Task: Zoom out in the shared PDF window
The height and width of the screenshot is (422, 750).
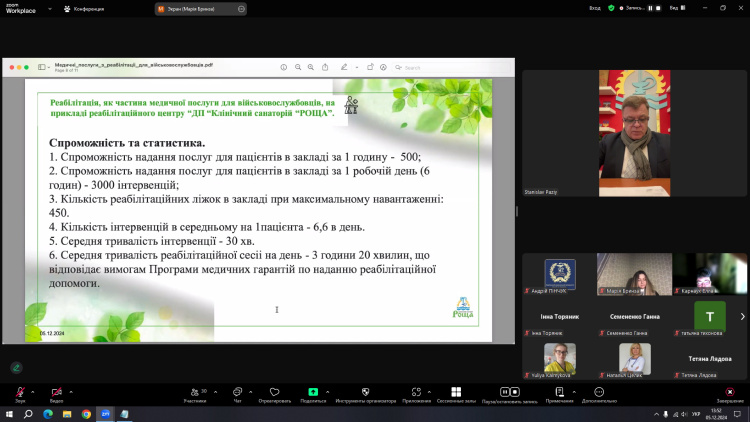Action: tap(298, 67)
